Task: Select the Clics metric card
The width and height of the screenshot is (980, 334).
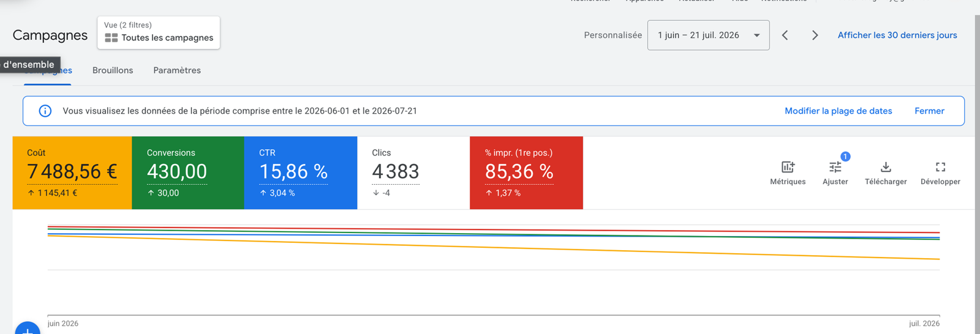Action: (x=413, y=173)
